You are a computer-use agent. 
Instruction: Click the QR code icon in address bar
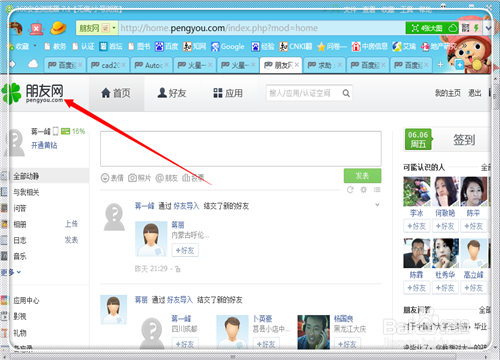[x=465, y=28]
